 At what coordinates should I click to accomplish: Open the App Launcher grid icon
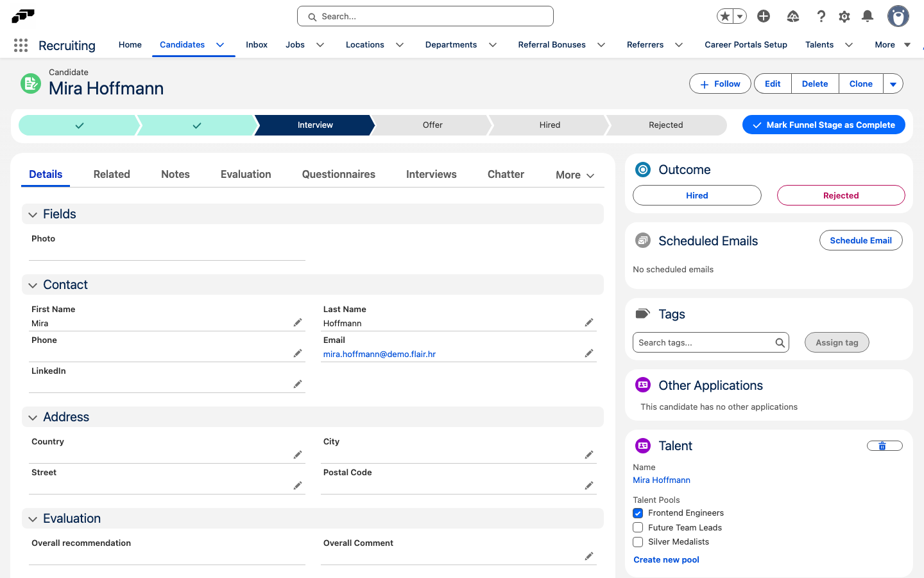[21, 45]
